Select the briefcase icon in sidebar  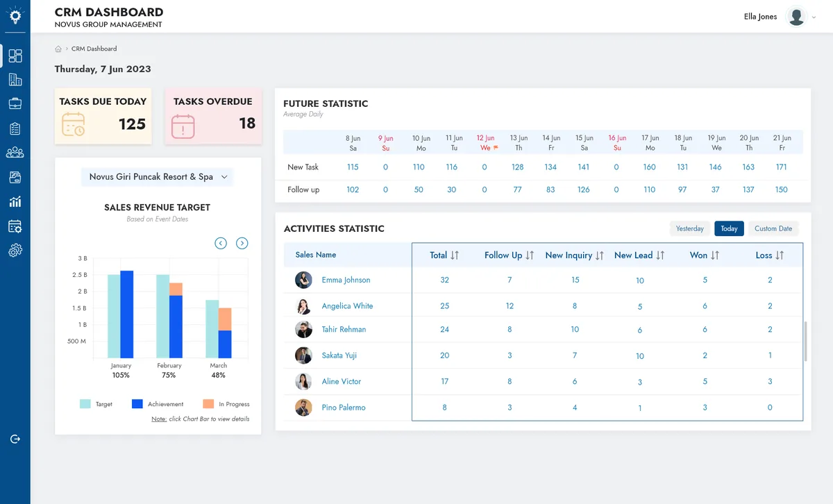[x=15, y=104]
